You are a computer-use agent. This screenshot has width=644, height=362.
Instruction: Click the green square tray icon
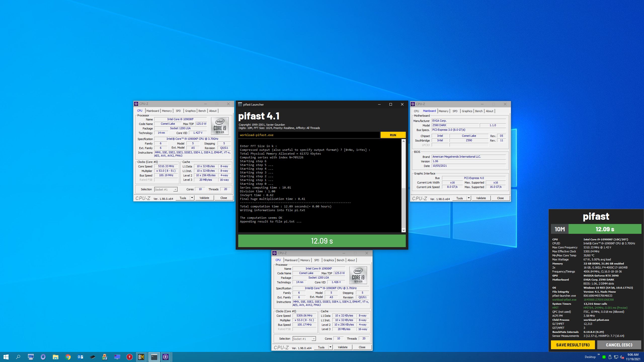pos(604,357)
